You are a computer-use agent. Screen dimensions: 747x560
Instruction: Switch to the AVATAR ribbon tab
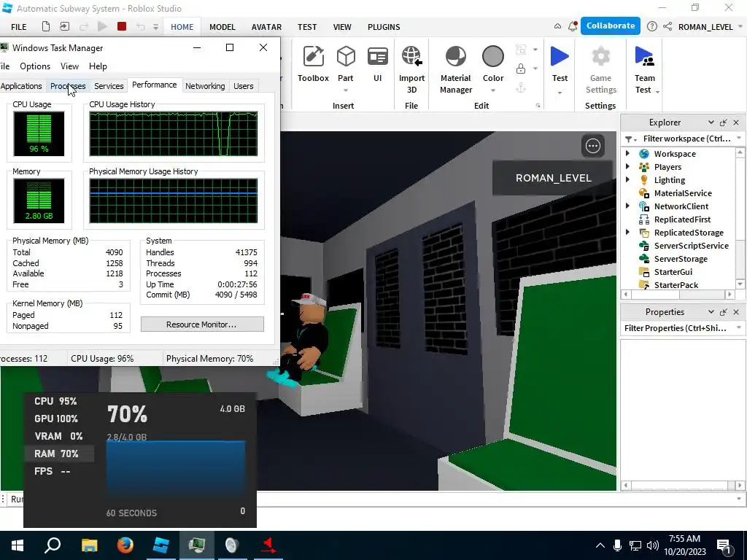tap(266, 27)
